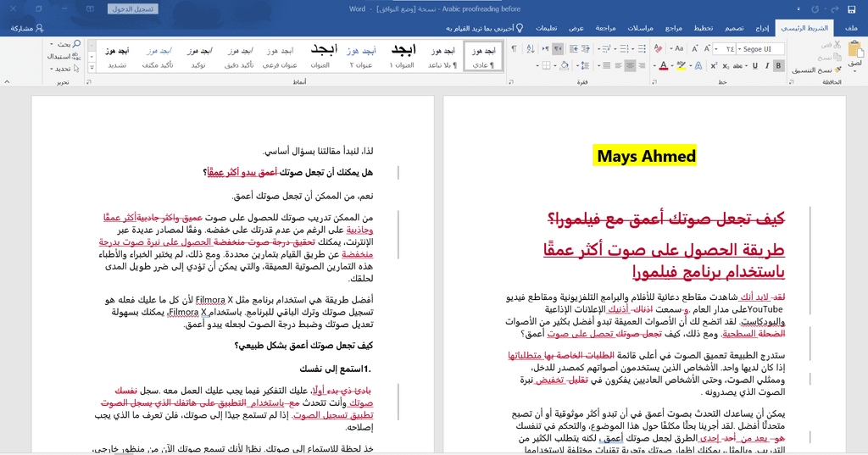This screenshot has width=868, height=455.
Task: Open the Review (مراجعة) tab
Action: coord(605,28)
